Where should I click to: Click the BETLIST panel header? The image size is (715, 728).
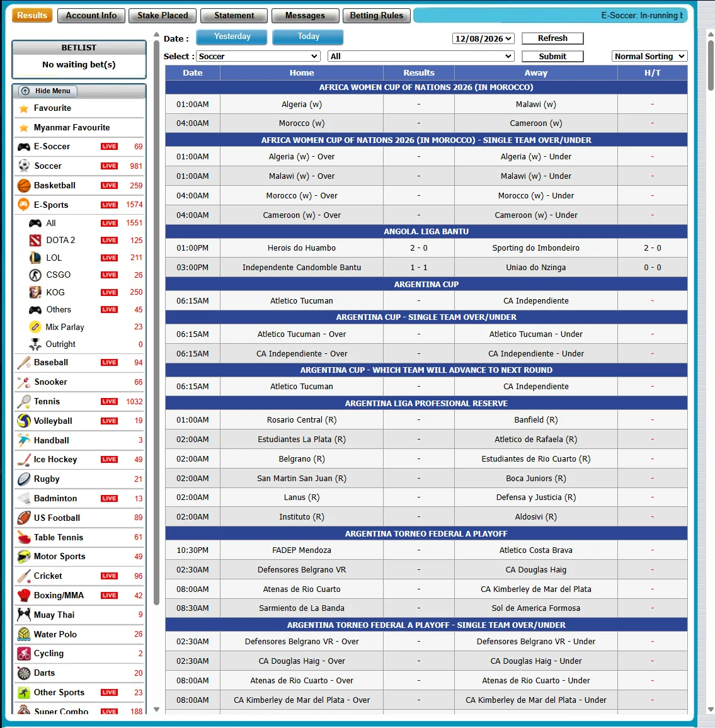tap(79, 48)
